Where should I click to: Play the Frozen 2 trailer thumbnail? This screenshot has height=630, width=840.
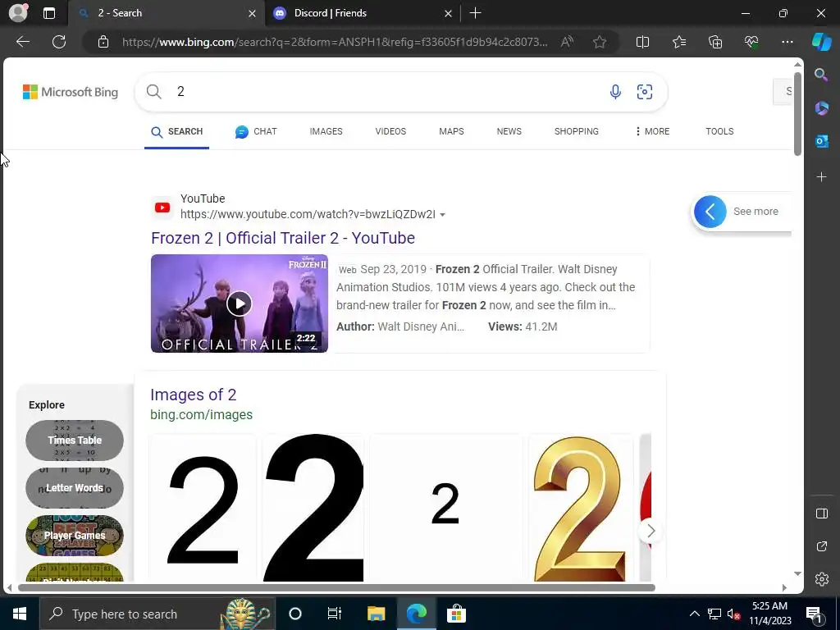pyautogui.click(x=239, y=304)
